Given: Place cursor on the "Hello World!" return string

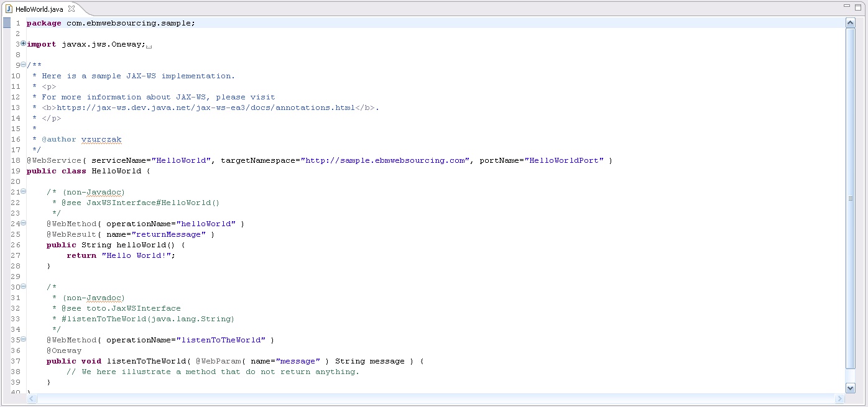Looking at the screenshot, I should [x=136, y=255].
